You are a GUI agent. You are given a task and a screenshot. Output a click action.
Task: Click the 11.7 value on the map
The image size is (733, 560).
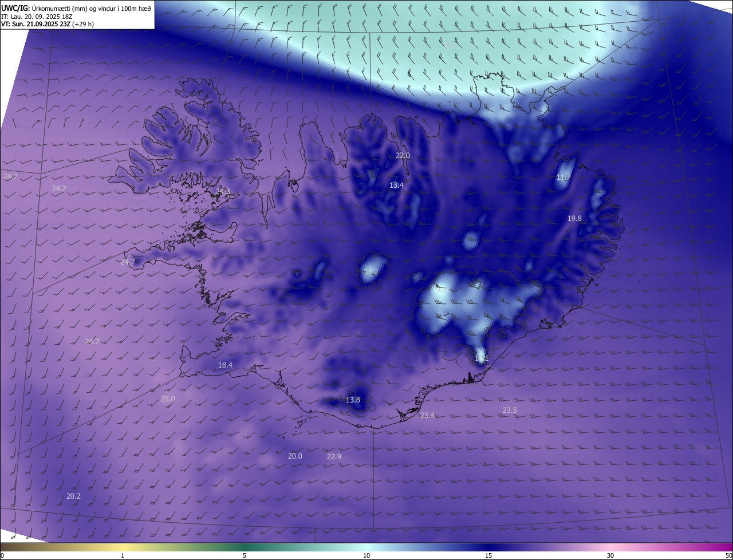pos(563,178)
